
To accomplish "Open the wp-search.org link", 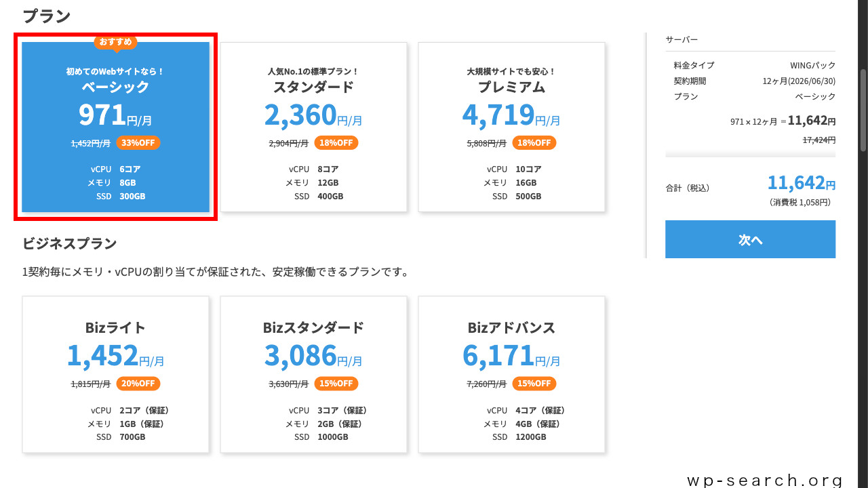I will 765,481.
